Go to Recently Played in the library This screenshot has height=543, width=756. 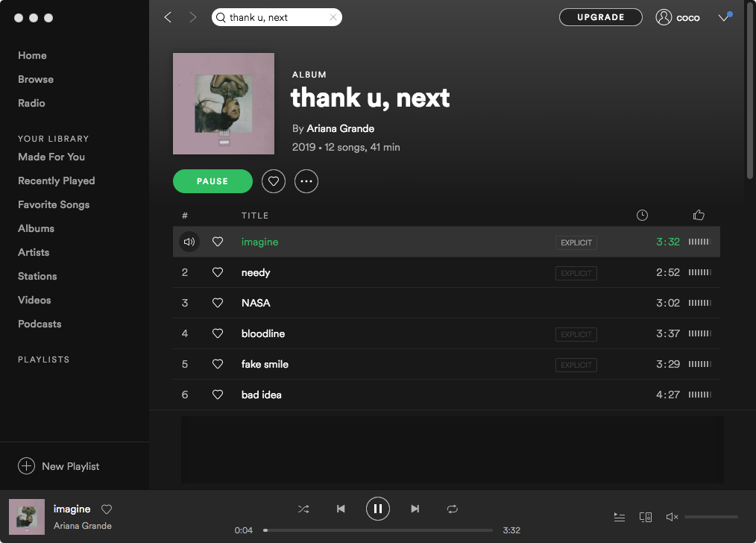point(57,181)
